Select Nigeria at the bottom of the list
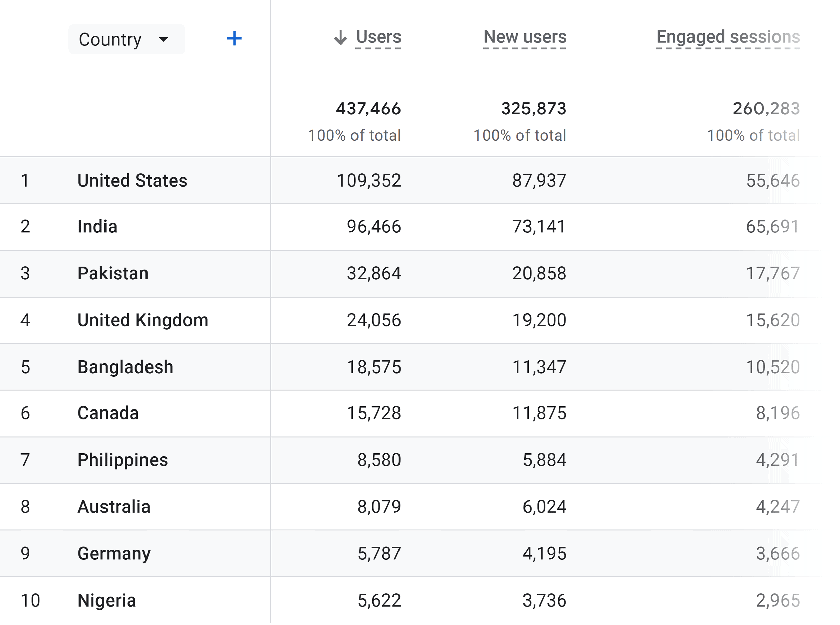This screenshot has width=840, height=625. point(107,599)
